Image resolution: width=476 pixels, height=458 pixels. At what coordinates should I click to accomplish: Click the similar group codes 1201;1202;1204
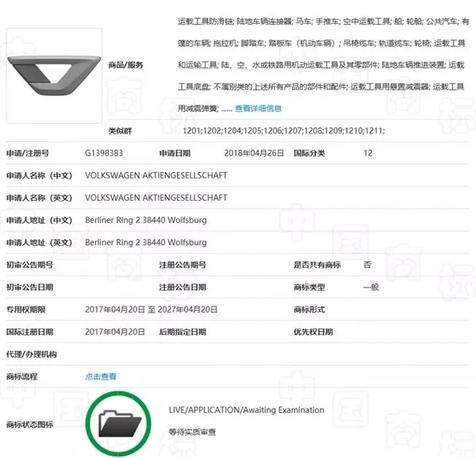[x=283, y=131]
